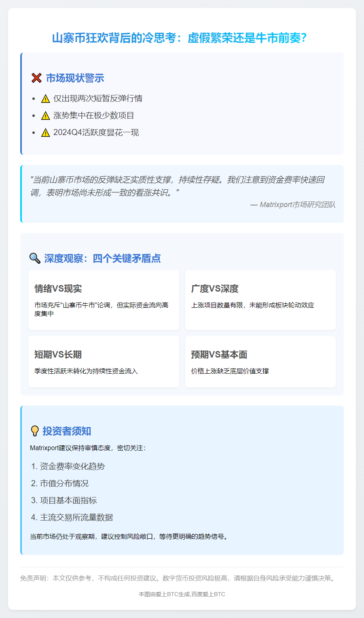
Task: Click the text 2024Q4活跃度昙花一现
Action: tap(96, 133)
